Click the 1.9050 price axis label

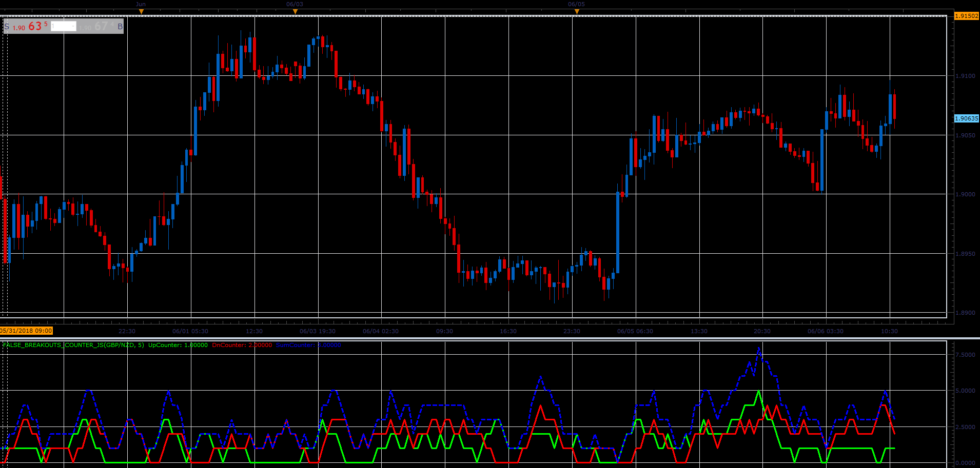click(966, 135)
